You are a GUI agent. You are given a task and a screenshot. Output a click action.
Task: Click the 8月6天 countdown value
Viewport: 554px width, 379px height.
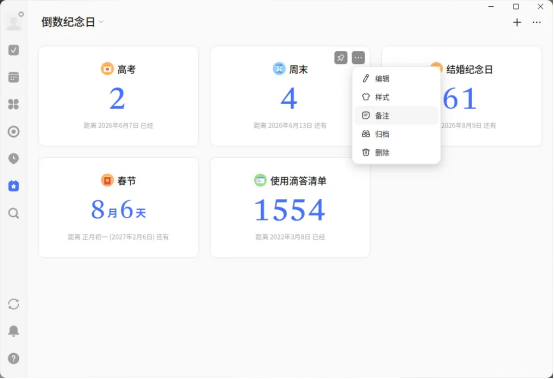(118, 210)
